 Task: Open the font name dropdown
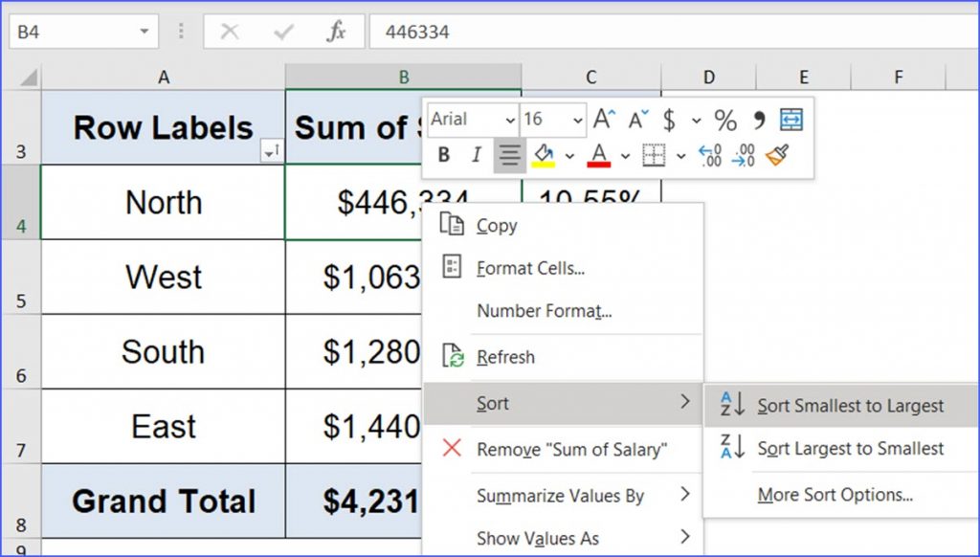point(509,120)
